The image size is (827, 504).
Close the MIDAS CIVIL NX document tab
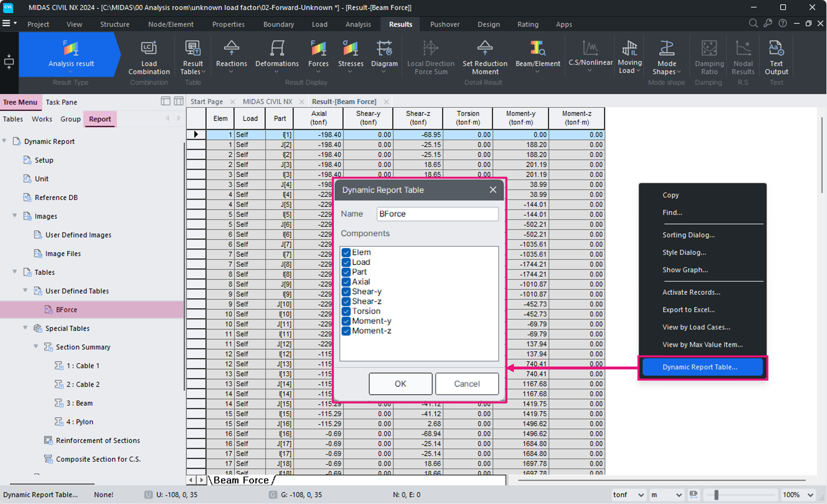click(301, 102)
